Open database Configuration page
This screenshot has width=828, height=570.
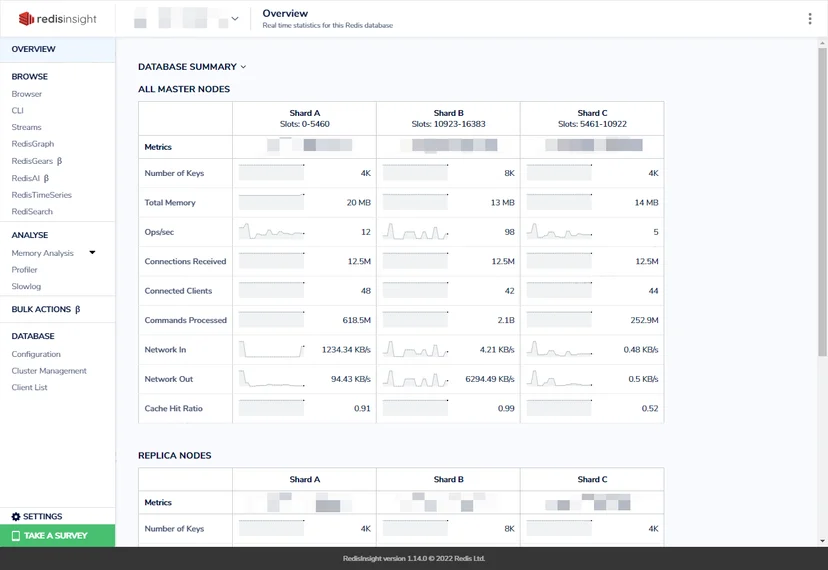(x=36, y=354)
